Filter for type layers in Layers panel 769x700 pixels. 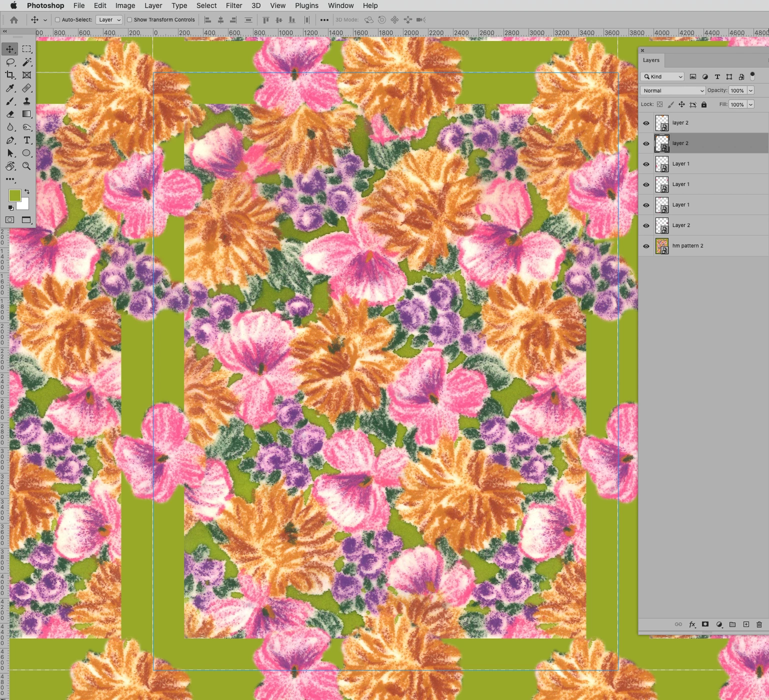[x=717, y=76]
